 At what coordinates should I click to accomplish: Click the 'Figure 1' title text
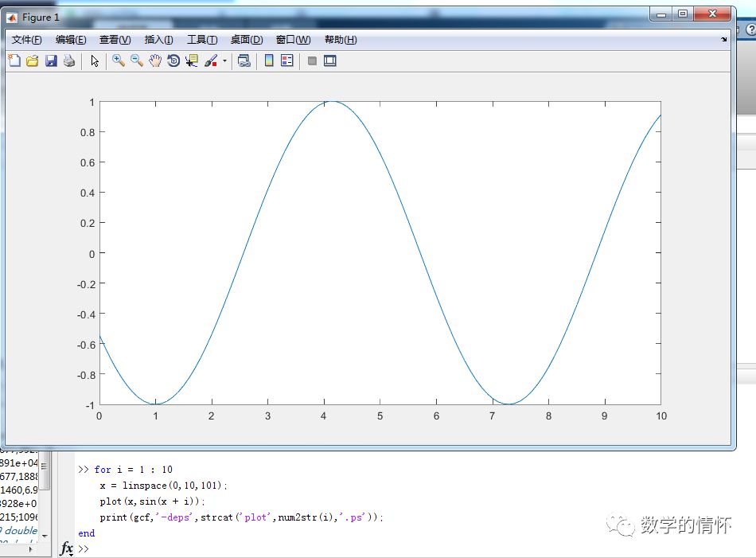click(41, 18)
